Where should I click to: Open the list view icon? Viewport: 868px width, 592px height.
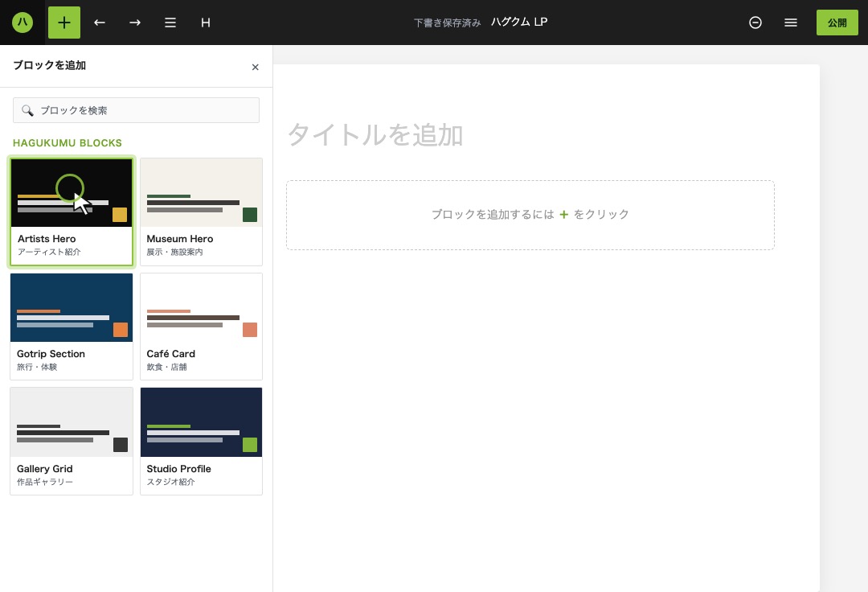coord(170,23)
